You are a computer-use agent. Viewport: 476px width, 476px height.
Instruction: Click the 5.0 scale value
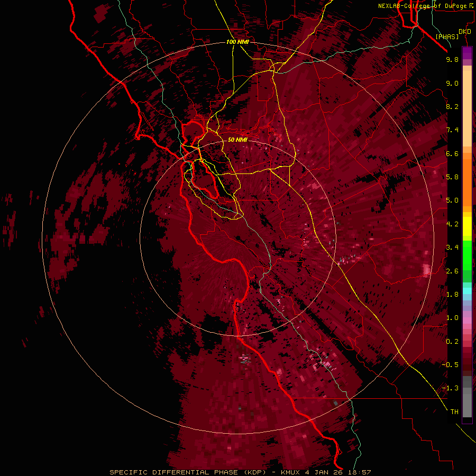(x=452, y=200)
